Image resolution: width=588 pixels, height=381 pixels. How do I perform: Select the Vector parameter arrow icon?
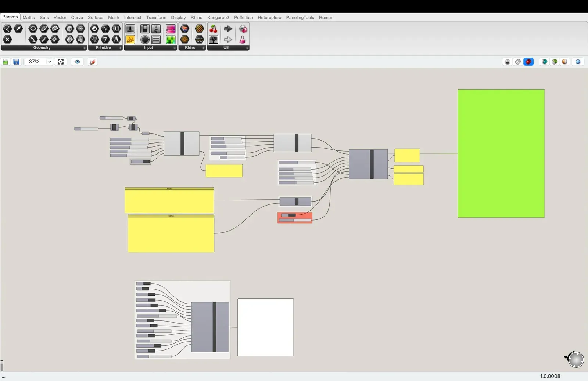18,29
